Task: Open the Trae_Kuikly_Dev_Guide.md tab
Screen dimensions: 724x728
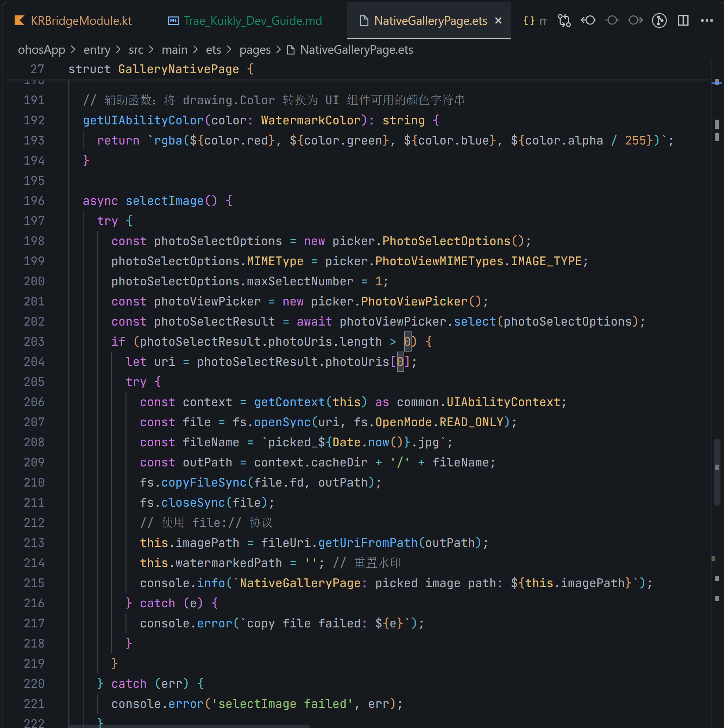Action: tap(252, 21)
